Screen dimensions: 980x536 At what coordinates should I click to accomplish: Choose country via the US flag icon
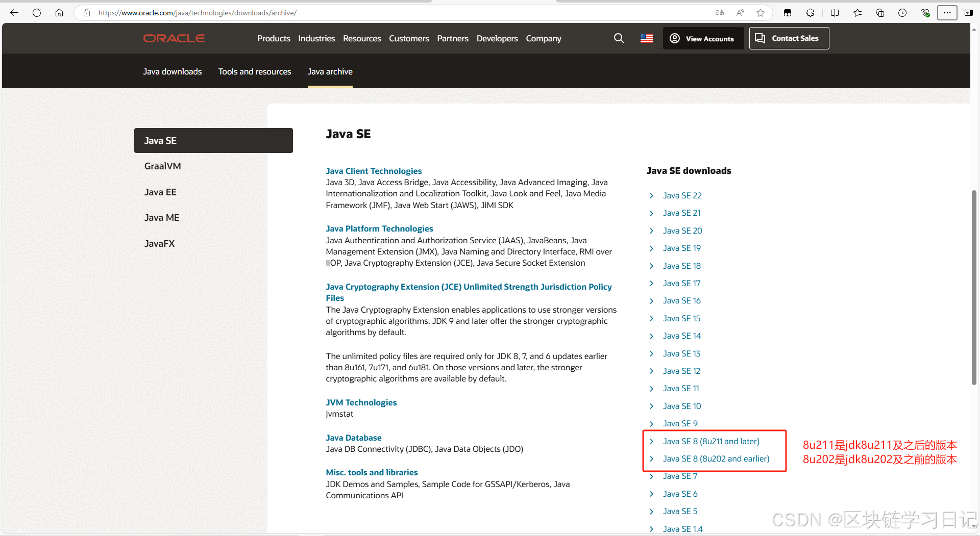pos(647,38)
